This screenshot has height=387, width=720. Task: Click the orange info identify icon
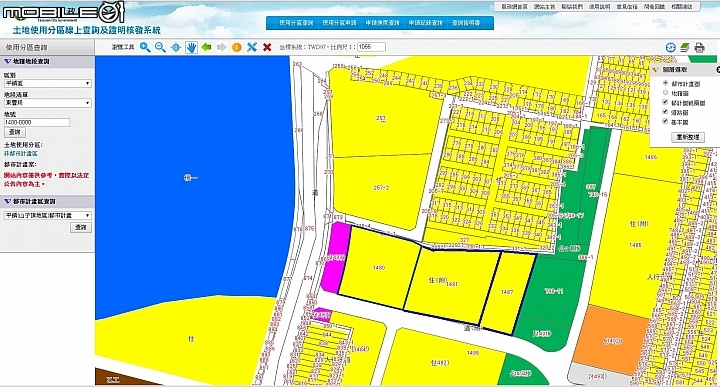click(236, 47)
